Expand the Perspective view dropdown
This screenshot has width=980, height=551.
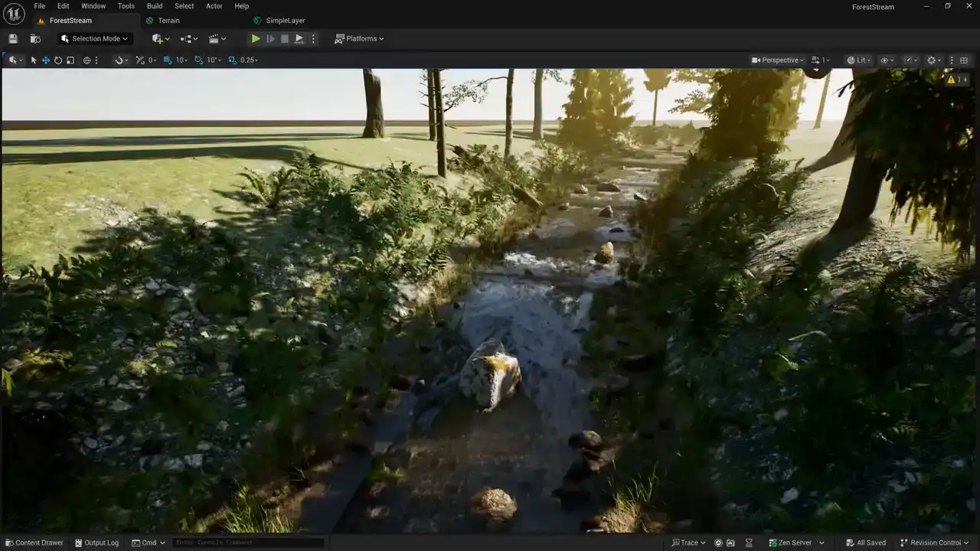pyautogui.click(x=778, y=60)
